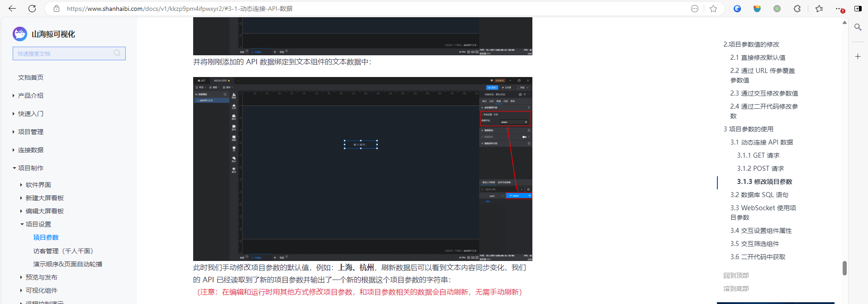
Task: Open the partially visible top screenshot image
Action: pyautogui.click(x=363, y=36)
